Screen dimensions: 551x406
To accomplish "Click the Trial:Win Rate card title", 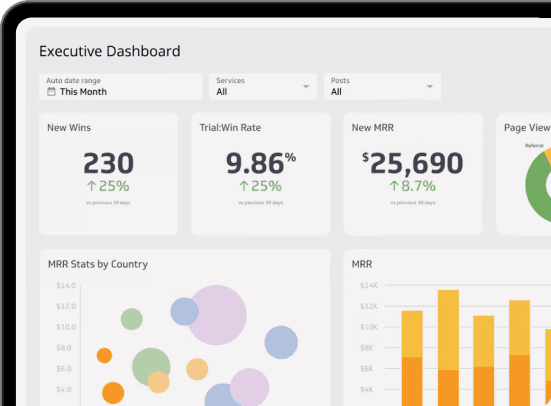I will [231, 128].
